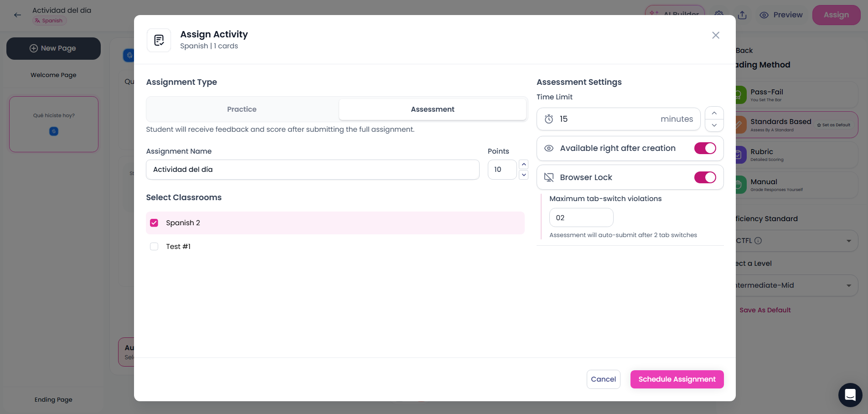Click the Schedule Assignment button
Viewport: 868px width, 414px height.
677,379
